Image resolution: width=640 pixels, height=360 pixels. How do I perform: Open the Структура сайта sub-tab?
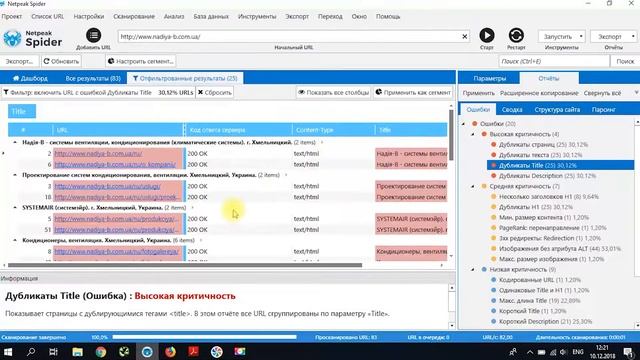point(557,109)
